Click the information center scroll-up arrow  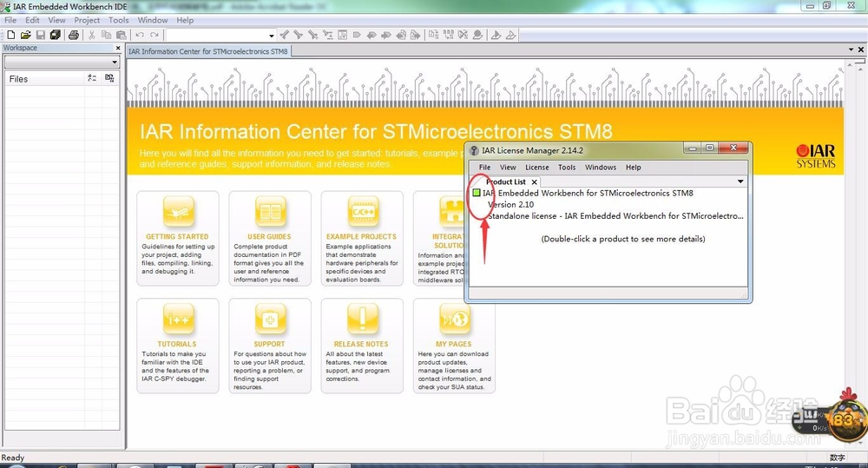(x=850, y=65)
